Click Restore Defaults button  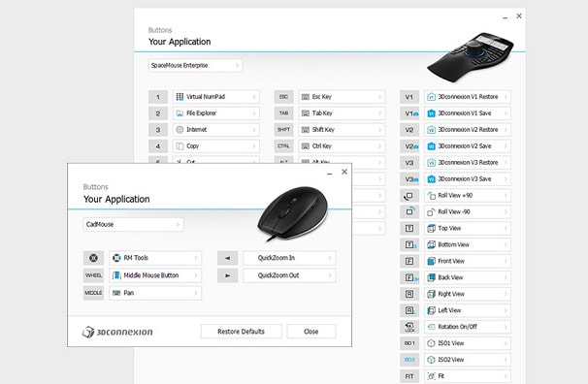pos(242,332)
